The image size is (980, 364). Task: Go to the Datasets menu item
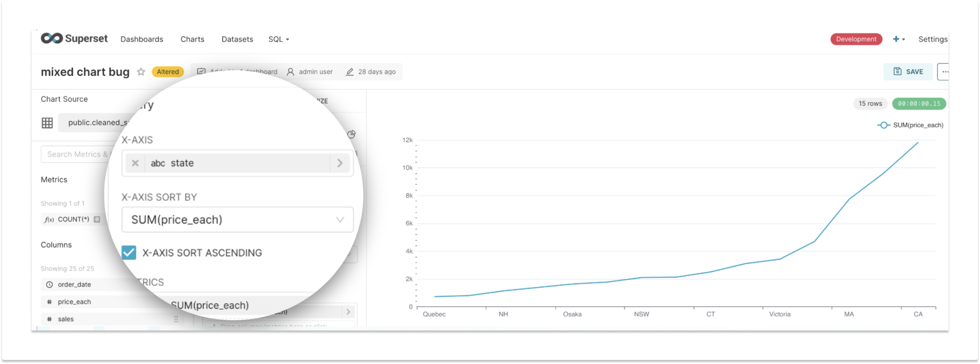tap(237, 39)
